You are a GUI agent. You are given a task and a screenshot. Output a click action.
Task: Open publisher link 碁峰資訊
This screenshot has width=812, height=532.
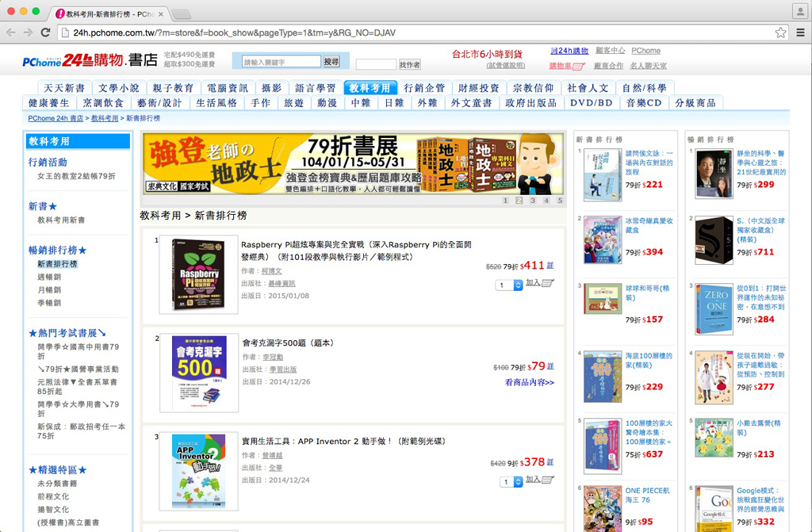pyautogui.click(x=282, y=283)
